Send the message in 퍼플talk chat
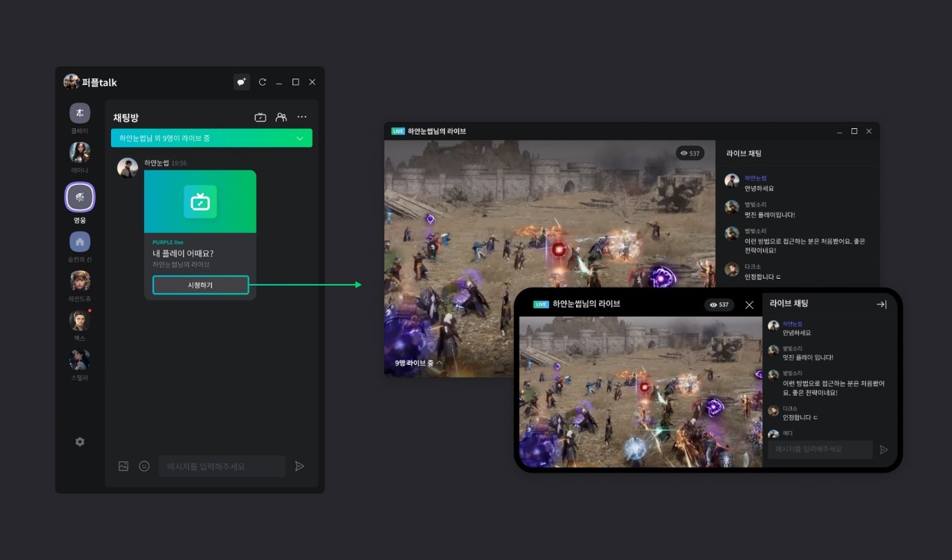Viewport: 952px width, 560px height. pyautogui.click(x=299, y=466)
